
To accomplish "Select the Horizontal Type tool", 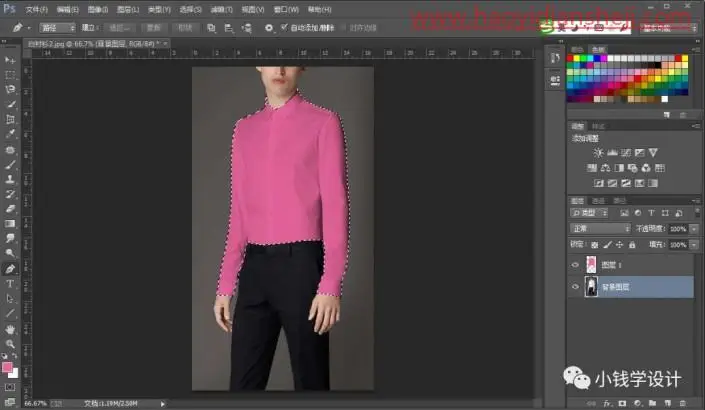I will tap(10, 284).
